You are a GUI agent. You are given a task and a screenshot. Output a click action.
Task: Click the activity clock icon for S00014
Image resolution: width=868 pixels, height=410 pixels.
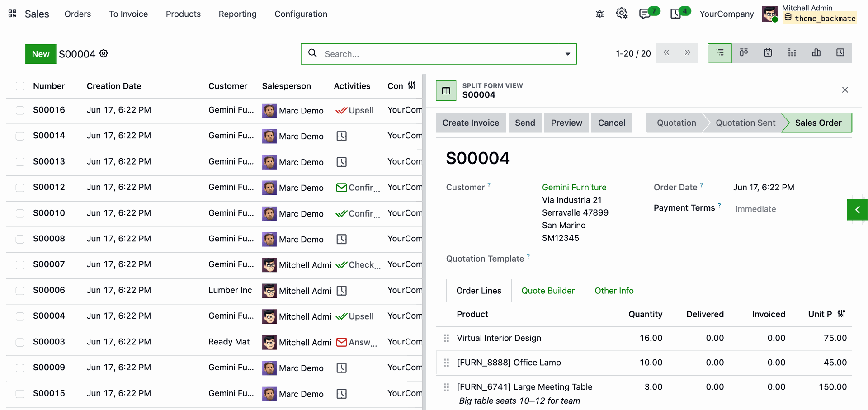[x=342, y=136]
